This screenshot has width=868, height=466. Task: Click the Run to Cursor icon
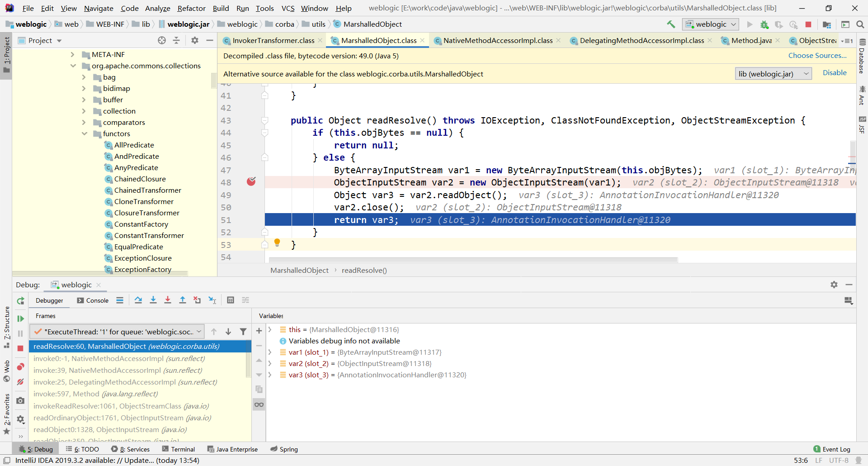point(212,300)
